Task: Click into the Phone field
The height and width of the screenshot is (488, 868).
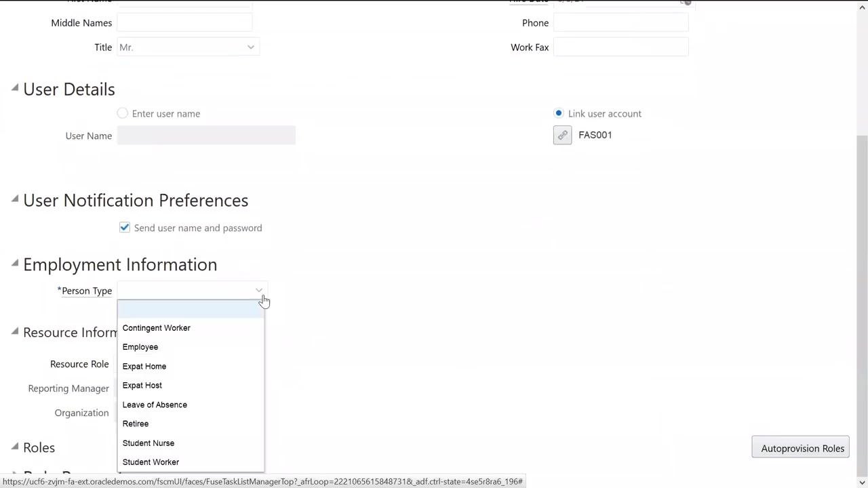Action: pyautogui.click(x=621, y=23)
